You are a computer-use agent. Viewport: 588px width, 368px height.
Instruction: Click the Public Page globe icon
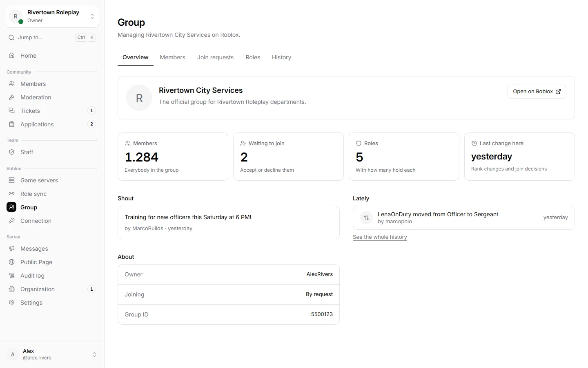click(x=12, y=262)
